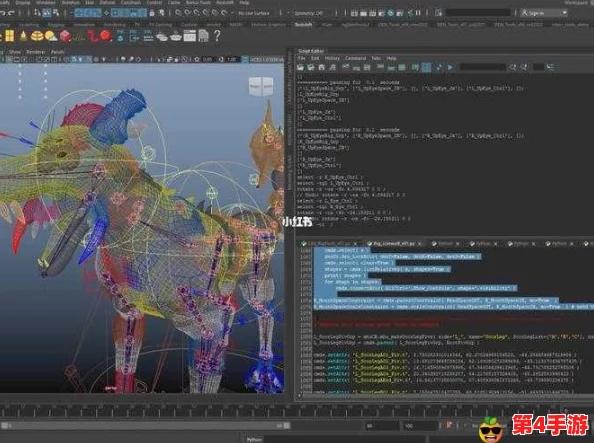This screenshot has height=443, width=594.
Task: Click the red cube shelf icon
Action: 65,36
